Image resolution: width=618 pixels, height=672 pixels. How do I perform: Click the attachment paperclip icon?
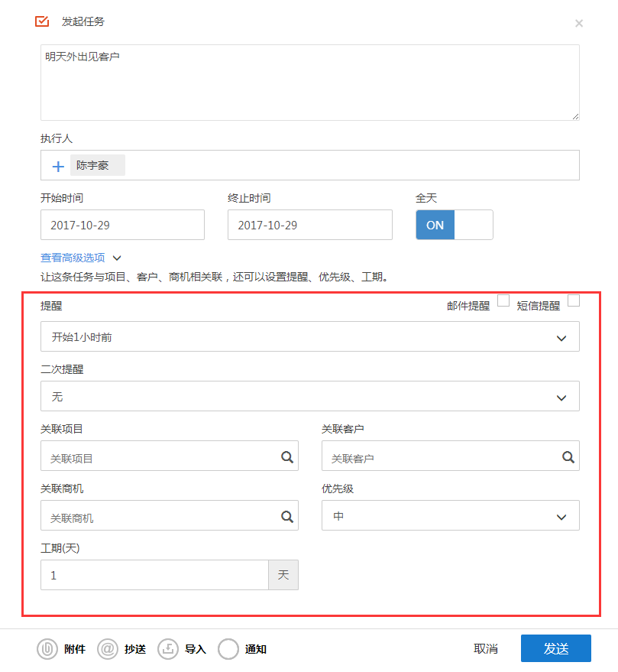coord(47,649)
